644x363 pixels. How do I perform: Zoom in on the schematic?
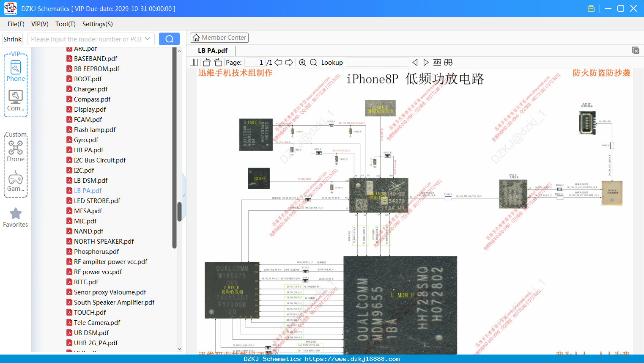(302, 62)
